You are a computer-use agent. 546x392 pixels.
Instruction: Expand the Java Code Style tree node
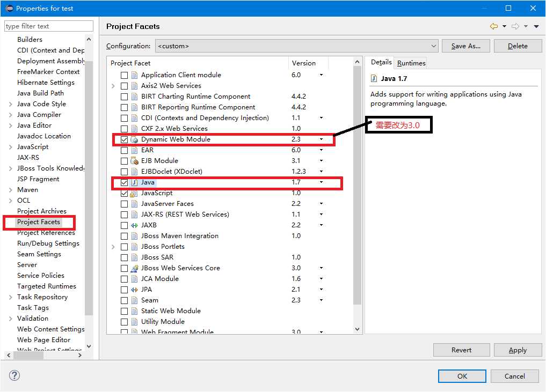click(10, 104)
